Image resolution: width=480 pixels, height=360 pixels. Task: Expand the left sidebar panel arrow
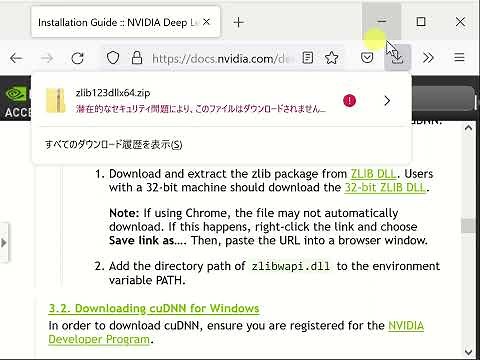4,243
